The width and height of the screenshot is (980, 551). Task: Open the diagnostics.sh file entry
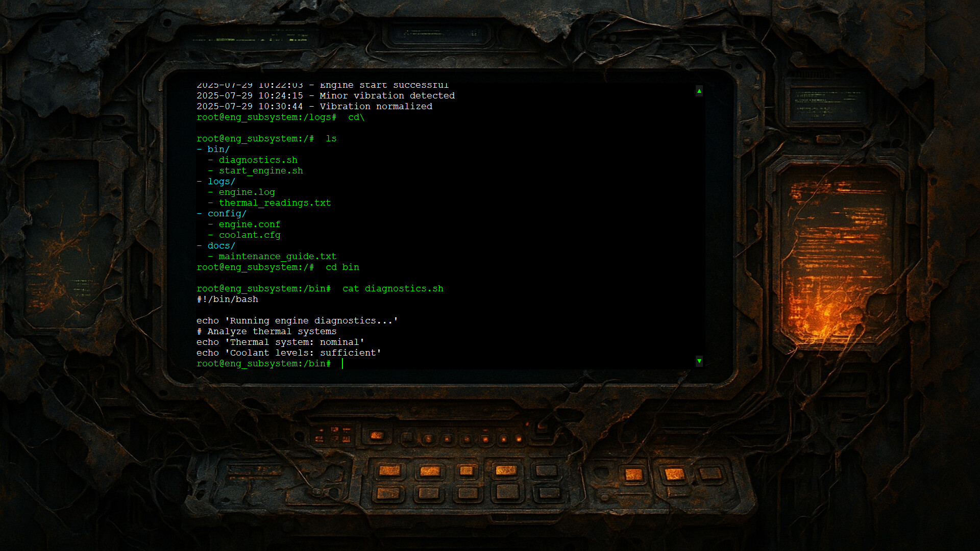[258, 160]
